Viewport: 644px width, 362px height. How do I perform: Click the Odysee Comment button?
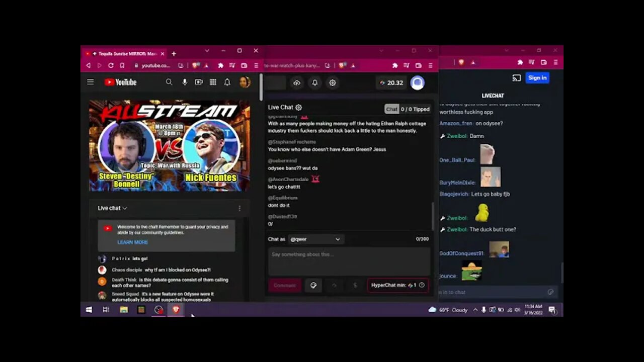(x=285, y=286)
